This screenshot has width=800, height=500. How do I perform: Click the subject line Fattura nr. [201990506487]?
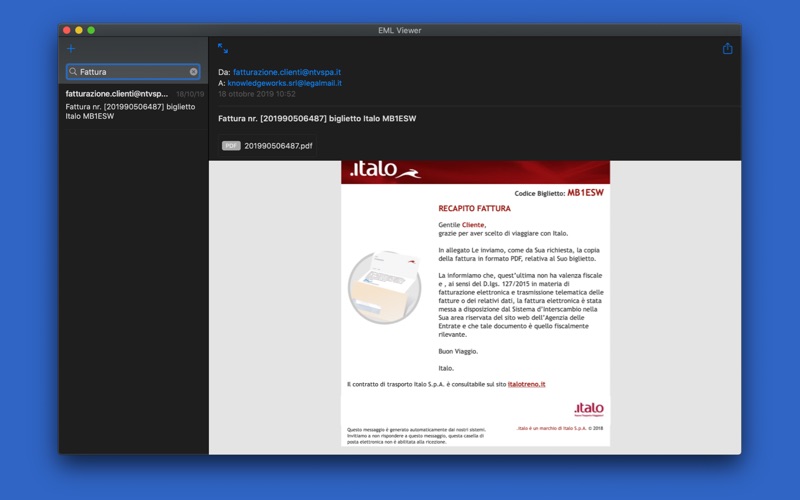317,118
